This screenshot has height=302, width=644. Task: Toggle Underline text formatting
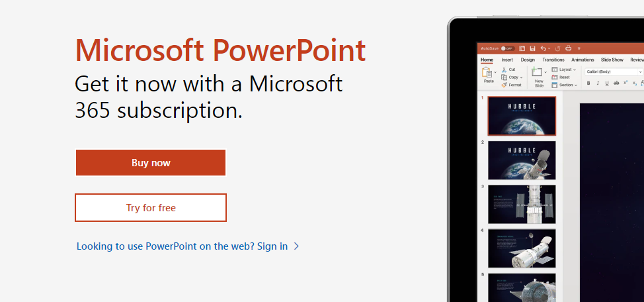(x=607, y=83)
